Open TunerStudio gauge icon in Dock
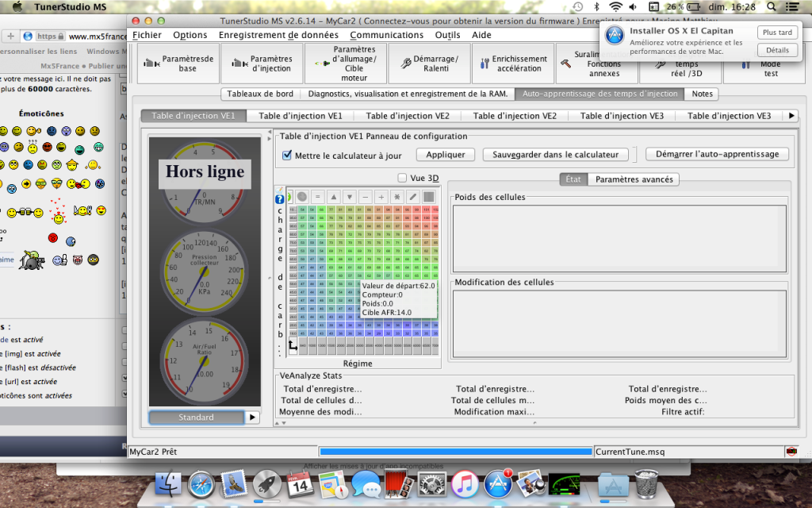812x508 pixels. click(x=564, y=485)
